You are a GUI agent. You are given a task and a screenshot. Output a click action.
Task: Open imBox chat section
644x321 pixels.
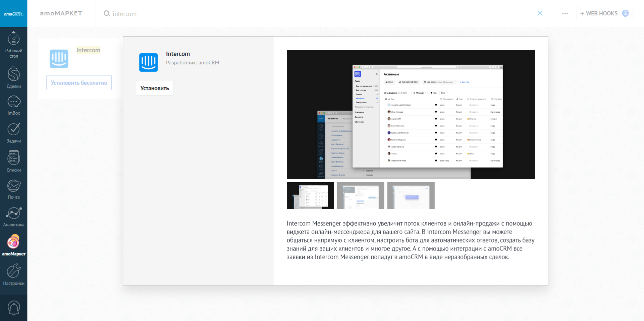coord(13,105)
